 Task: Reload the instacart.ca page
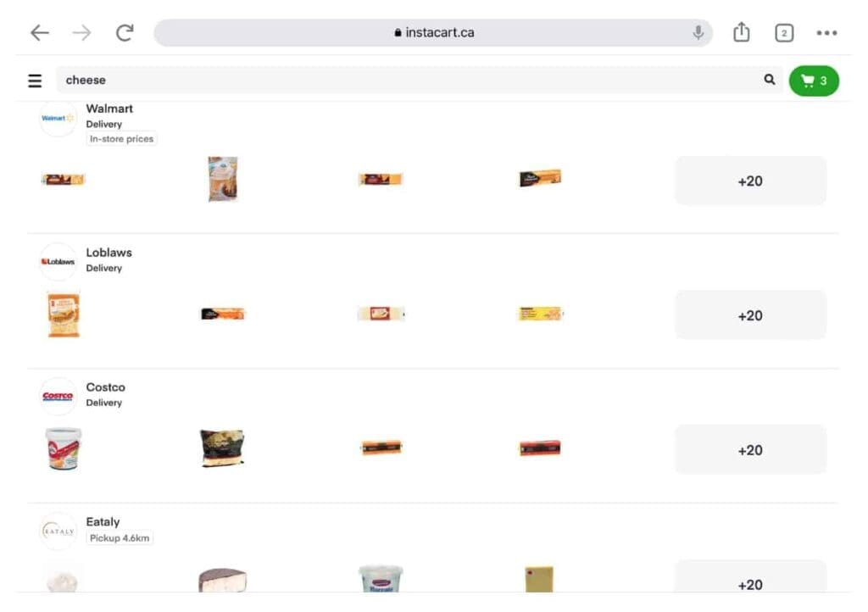point(125,33)
